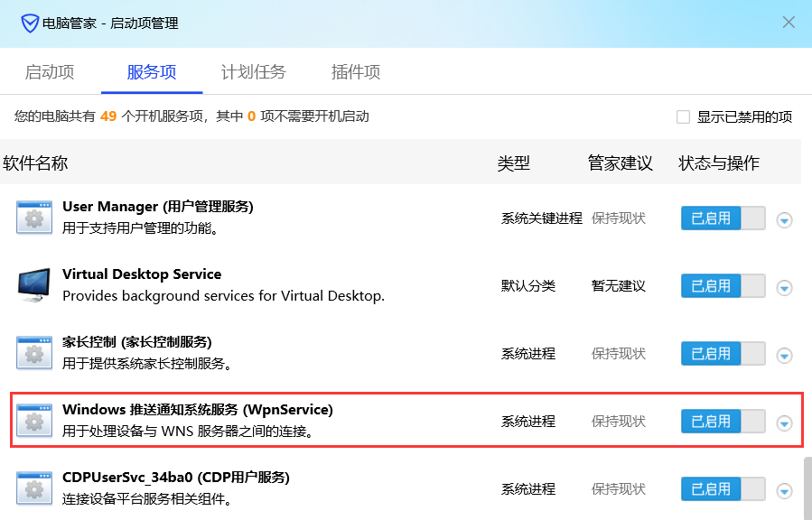This screenshot has height=520, width=812.
Task: Click the 状态与操作 column header
Action: [719, 163]
